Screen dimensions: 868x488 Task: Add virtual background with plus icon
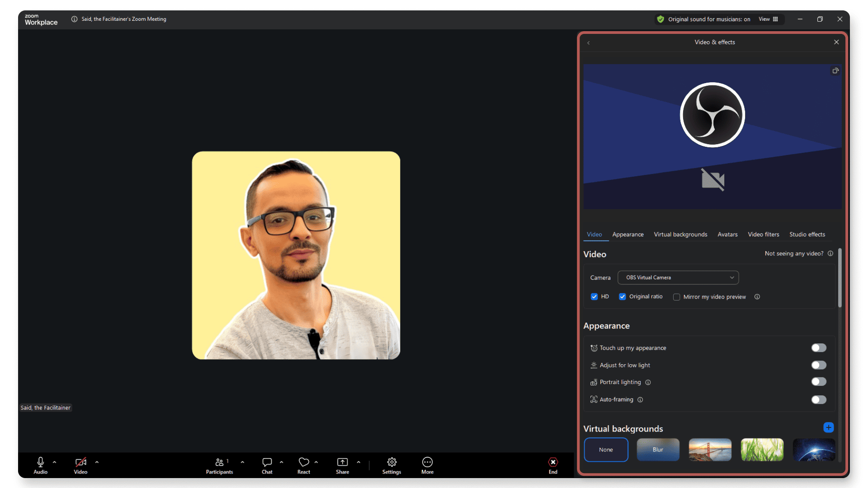click(x=828, y=427)
